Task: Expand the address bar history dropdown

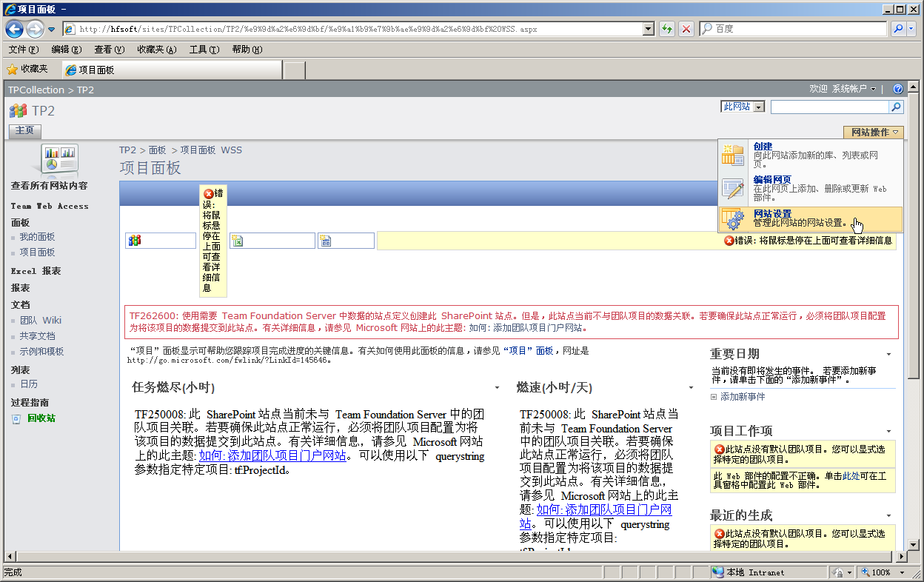Action: [x=649, y=29]
